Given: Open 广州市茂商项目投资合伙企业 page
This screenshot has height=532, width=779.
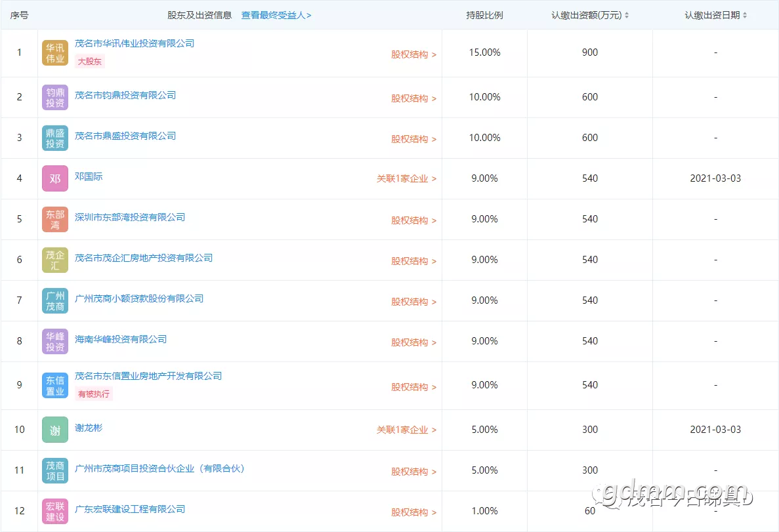Looking at the screenshot, I should pos(159,469).
